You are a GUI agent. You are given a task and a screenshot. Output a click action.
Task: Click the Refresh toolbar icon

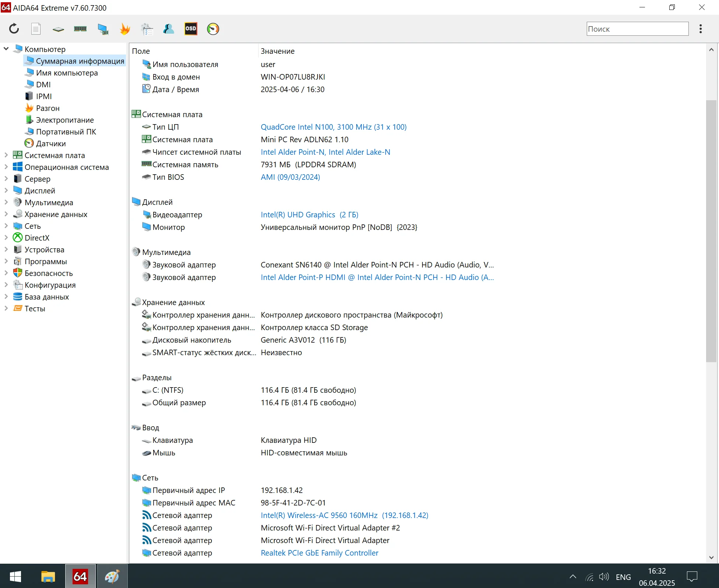point(14,29)
